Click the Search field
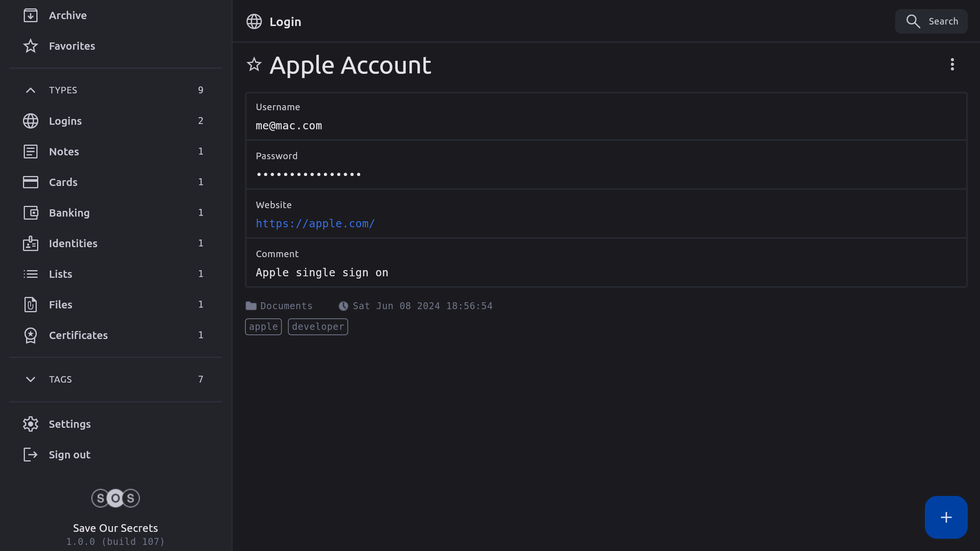 931,21
